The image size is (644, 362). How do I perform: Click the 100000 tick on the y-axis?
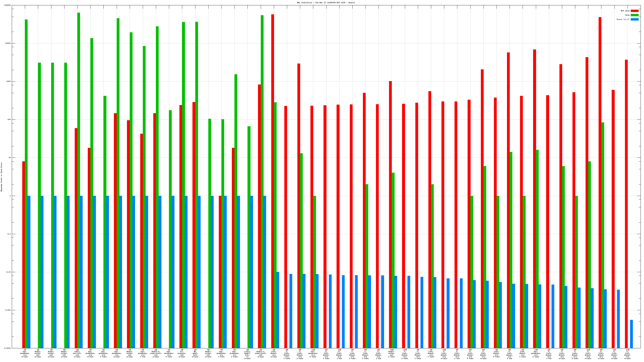click(7, 5)
